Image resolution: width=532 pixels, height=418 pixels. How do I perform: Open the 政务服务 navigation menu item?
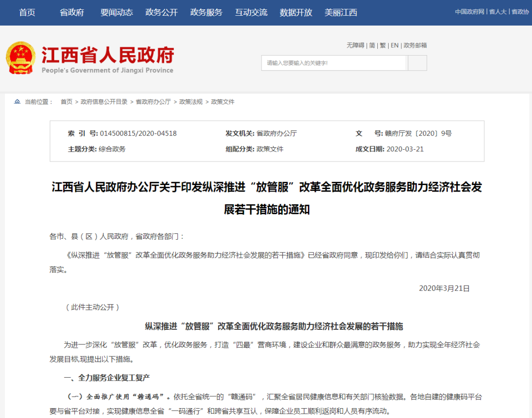206,12
